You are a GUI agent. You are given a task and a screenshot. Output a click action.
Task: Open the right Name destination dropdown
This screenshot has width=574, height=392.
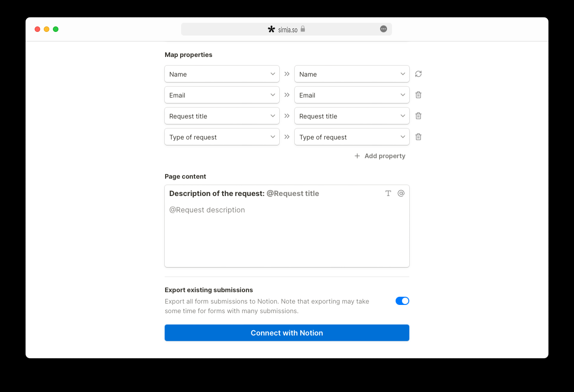pyautogui.click(x=352, y=74)
